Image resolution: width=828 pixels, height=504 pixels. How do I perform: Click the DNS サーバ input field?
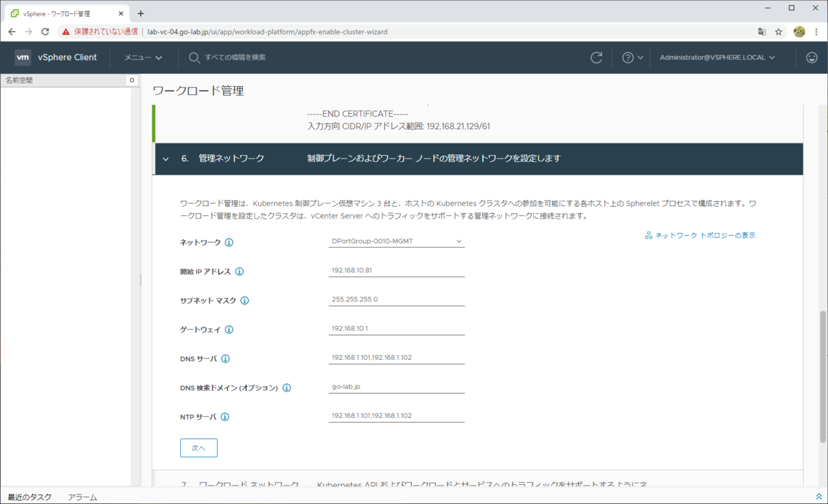coord(397,357)
